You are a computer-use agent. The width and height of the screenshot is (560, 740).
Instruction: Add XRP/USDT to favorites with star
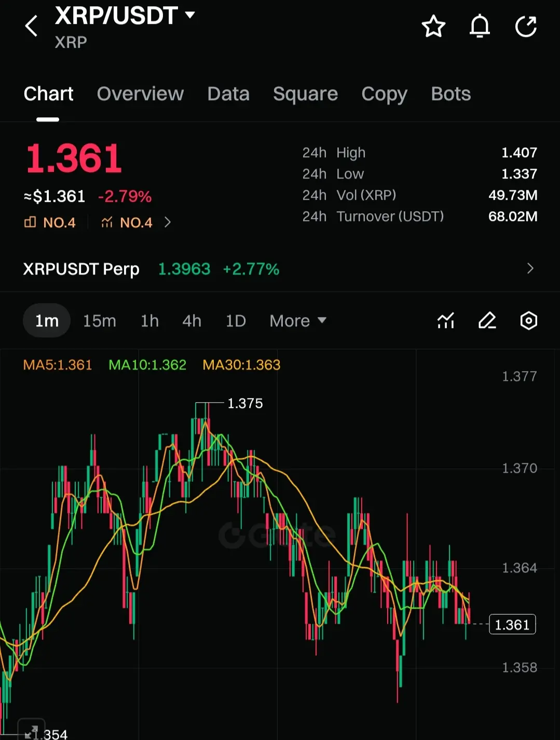[x=433, y=26]
